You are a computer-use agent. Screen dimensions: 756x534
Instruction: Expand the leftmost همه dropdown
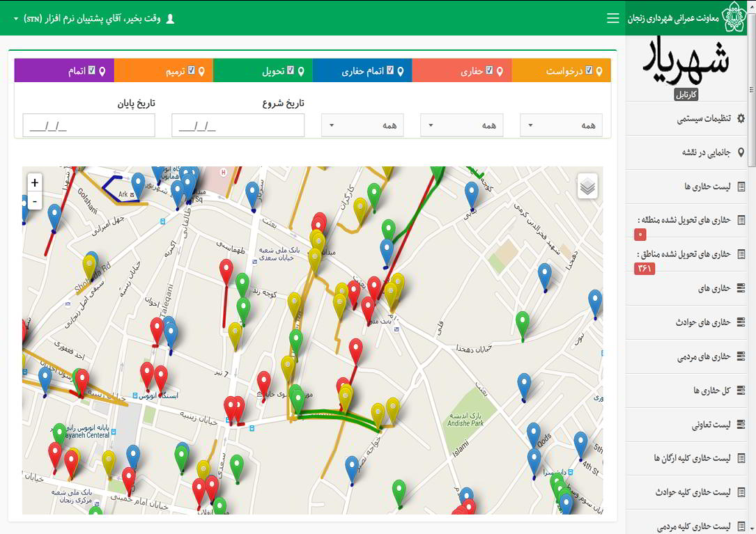[362, 125]
